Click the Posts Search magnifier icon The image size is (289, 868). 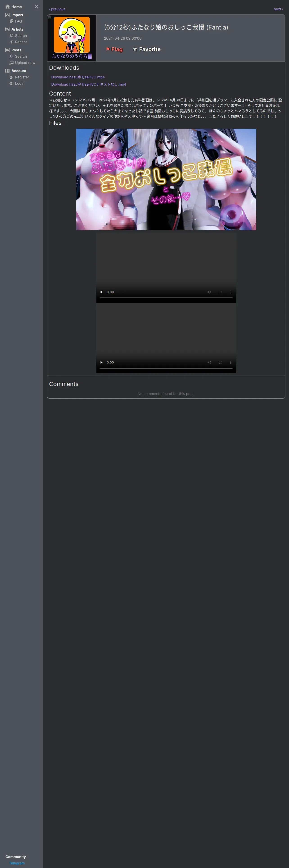pyautogui.click(x=11, y=57)
